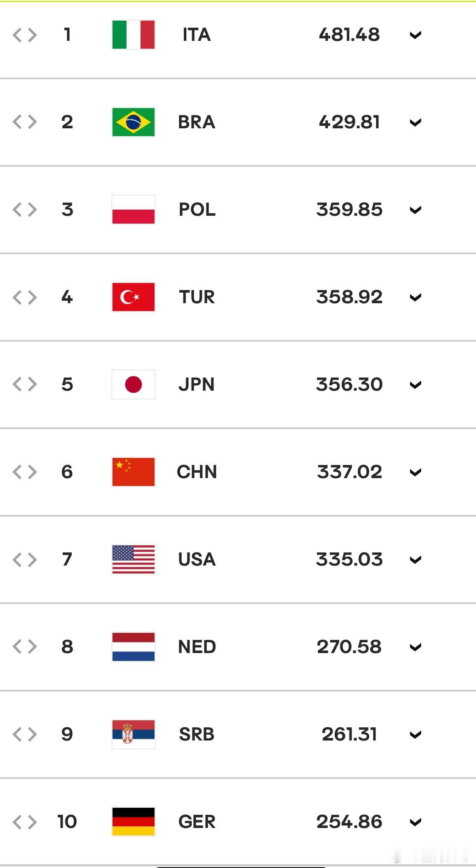
Task: Select the Japan flag icon
Action: 133,384
